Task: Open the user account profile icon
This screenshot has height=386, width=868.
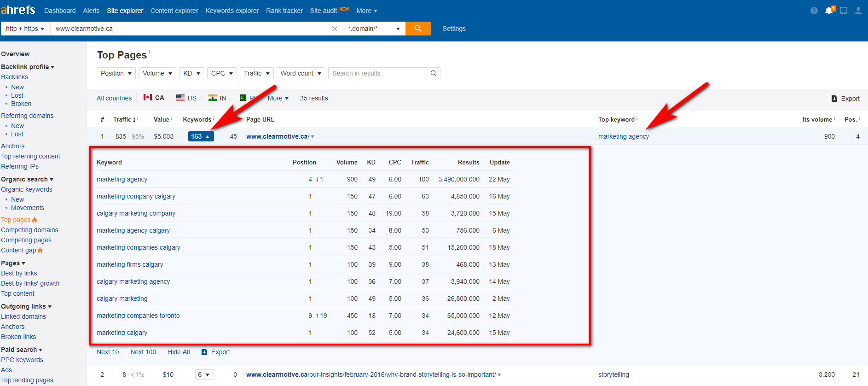Action: point(858,11)
